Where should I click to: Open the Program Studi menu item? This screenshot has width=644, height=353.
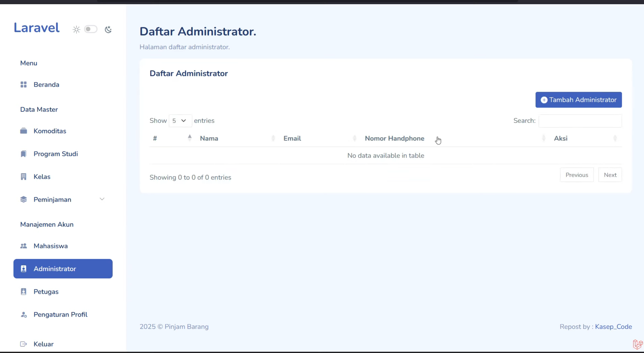coord(63,154)
